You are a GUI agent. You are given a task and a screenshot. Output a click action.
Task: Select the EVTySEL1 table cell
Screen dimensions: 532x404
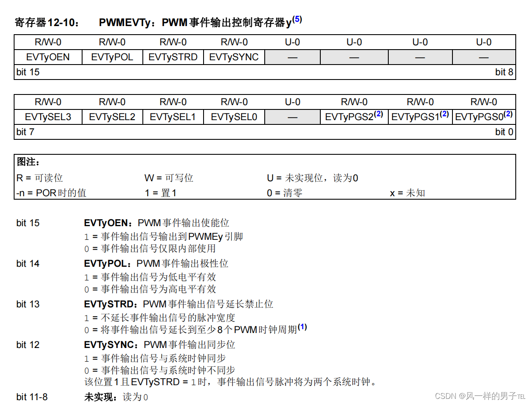click(173, 117)
